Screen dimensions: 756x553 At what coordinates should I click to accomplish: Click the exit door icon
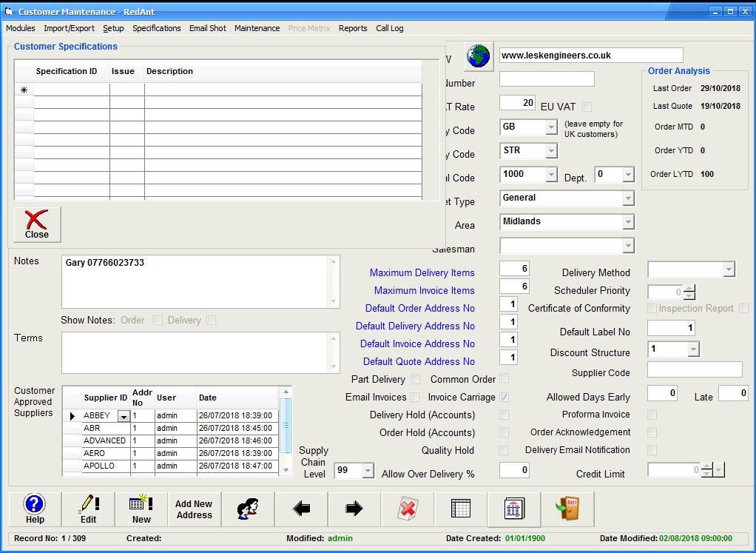pyautogui.click(x=567, y=509)
